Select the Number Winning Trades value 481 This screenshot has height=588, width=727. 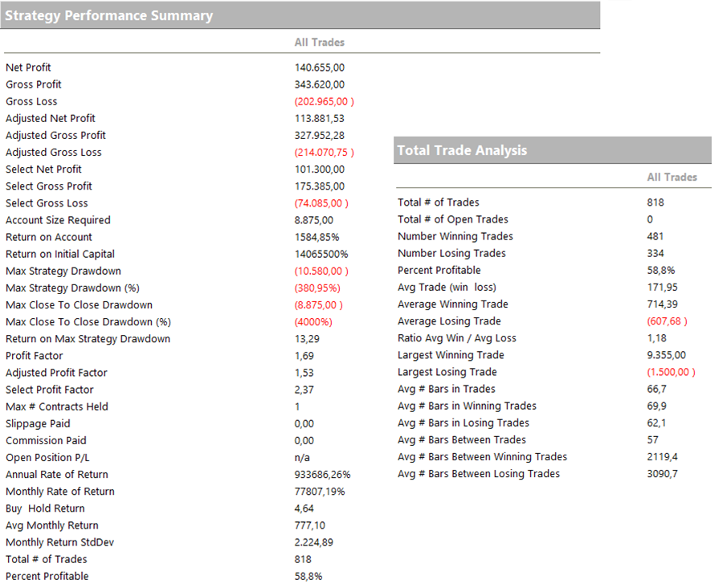pyautogui.click(x=656, y=236)
